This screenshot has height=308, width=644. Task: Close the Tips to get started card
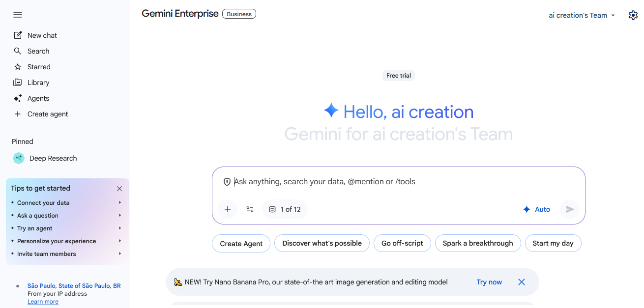pyautogui.click(x=119, y=189)
